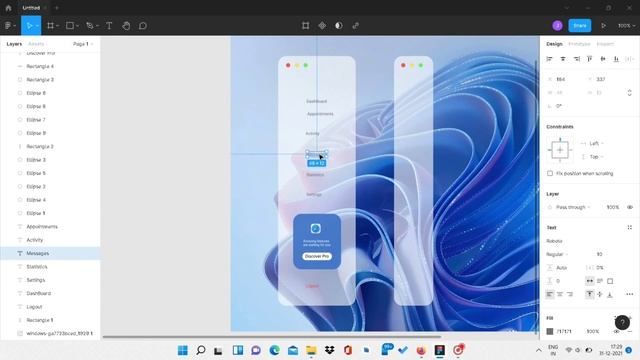Switch to the Prototype tab
Image resolution: width=640 pixels, height=360 pixels.
point(579,44)
